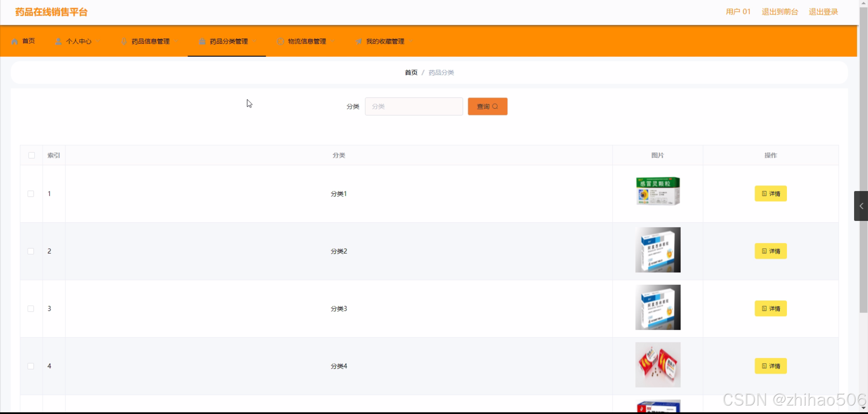Expand the 个人中心 dropdown arrow
The image size is (868, 414).
98,41
